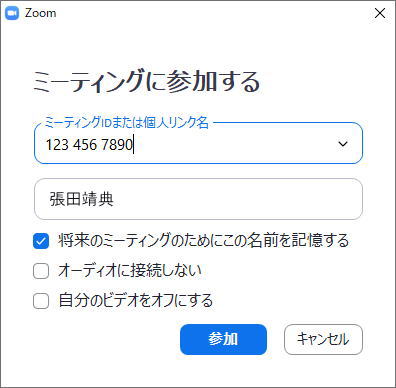
Task: Focus the meeting ID input field
Action: (198, 143)
